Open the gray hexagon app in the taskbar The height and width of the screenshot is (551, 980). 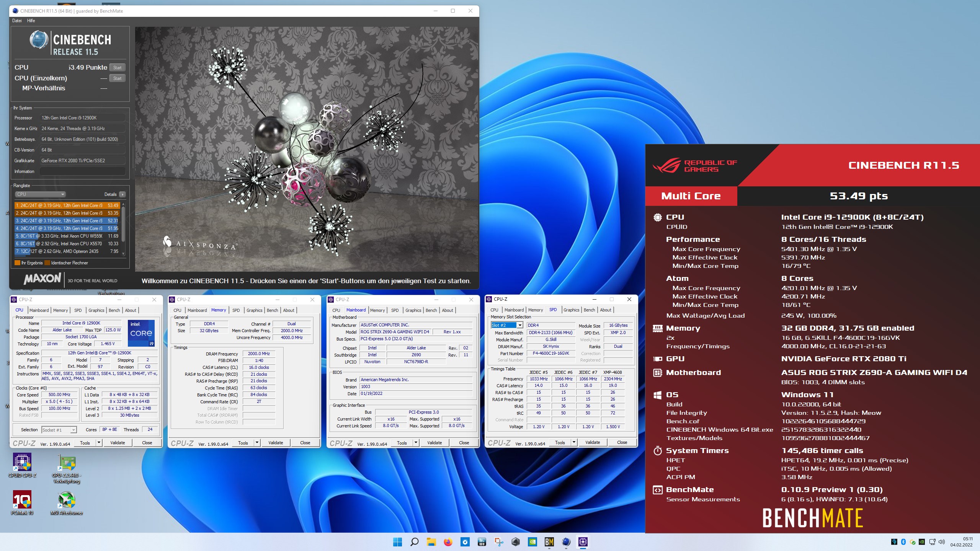(515, 542)
